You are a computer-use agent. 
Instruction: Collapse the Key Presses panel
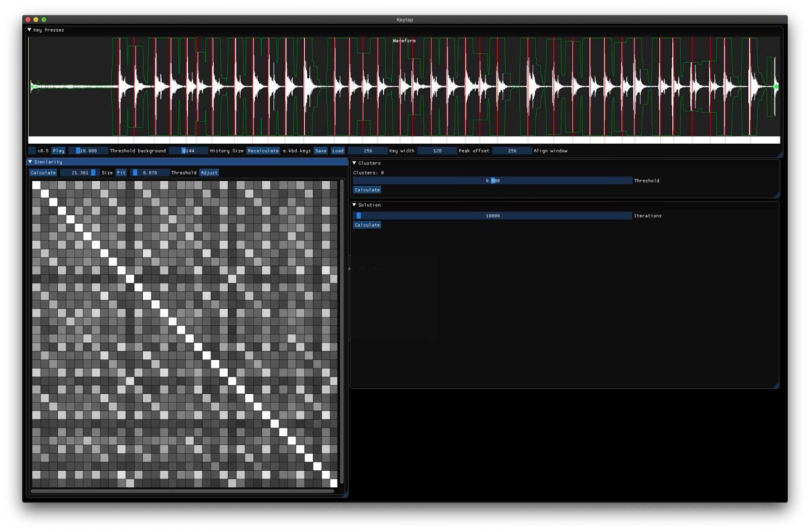30,30
